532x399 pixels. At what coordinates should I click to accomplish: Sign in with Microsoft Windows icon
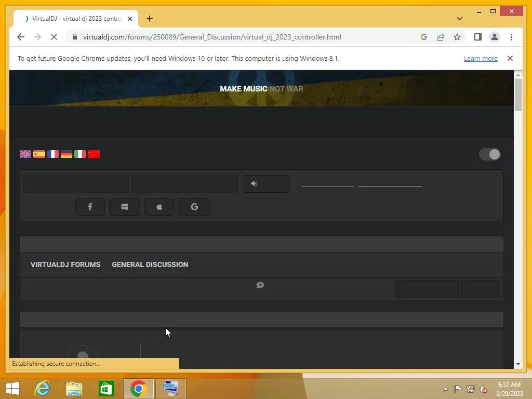[125, 207]
